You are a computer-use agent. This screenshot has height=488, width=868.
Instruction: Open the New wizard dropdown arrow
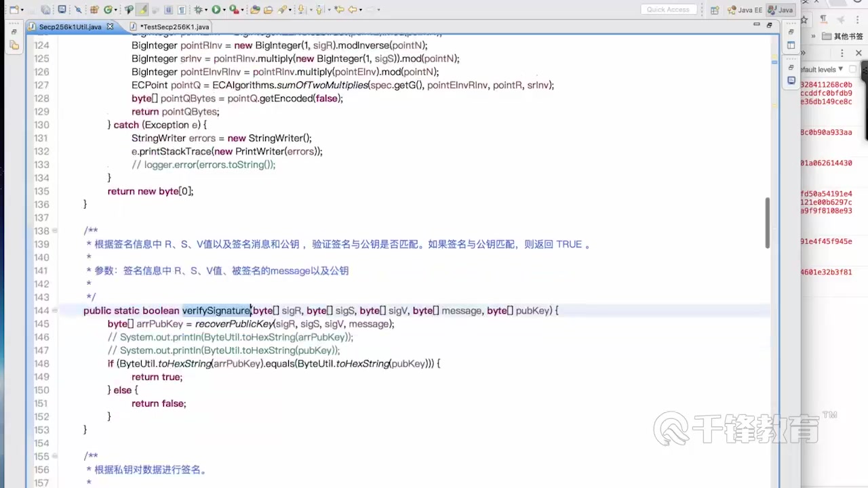click(22, 10)
